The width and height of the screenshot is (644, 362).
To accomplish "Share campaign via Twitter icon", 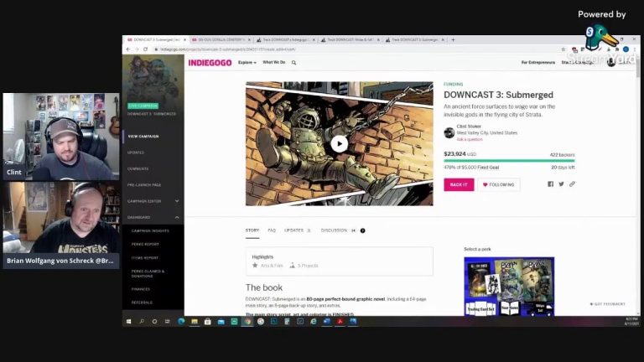I will pyautogui.click(x=562, y=184).
